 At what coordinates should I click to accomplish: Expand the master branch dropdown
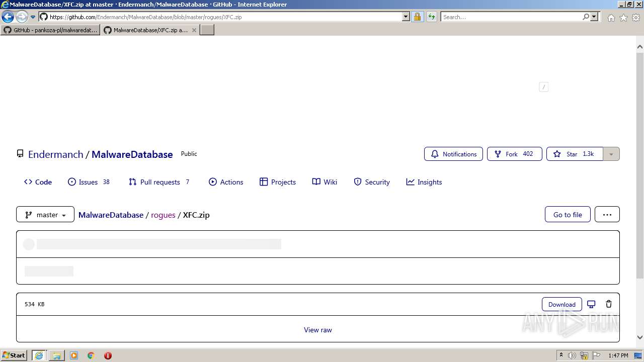(x=45, y=214)
